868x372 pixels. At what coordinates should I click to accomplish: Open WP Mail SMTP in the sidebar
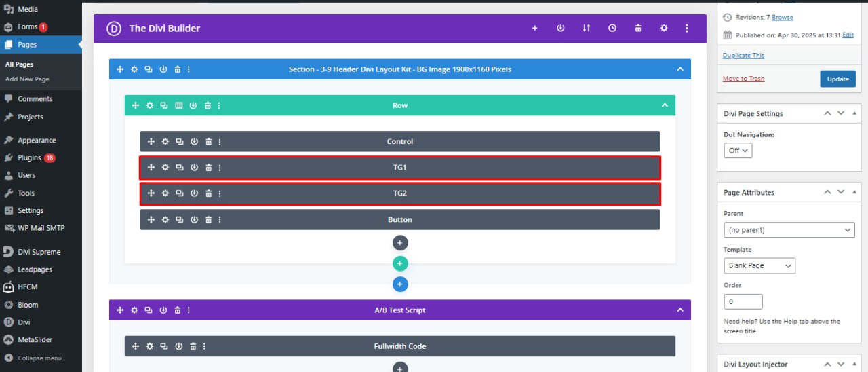(x=41, y=228)
